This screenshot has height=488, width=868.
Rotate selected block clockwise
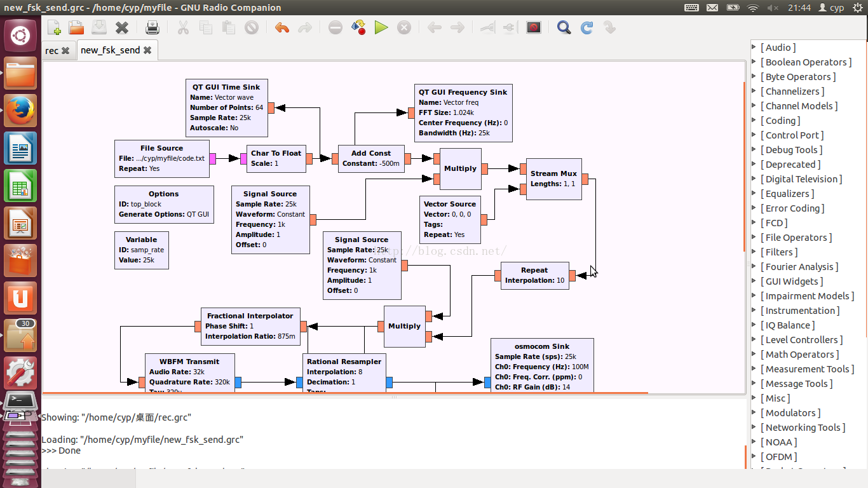tap(458, 27)
